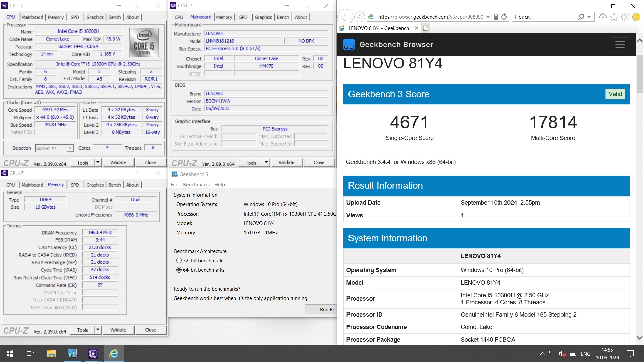This screenshot has width=644, height=362.
Task: Click the Intel Core i5 logo badge
Action: click(144, 43)
